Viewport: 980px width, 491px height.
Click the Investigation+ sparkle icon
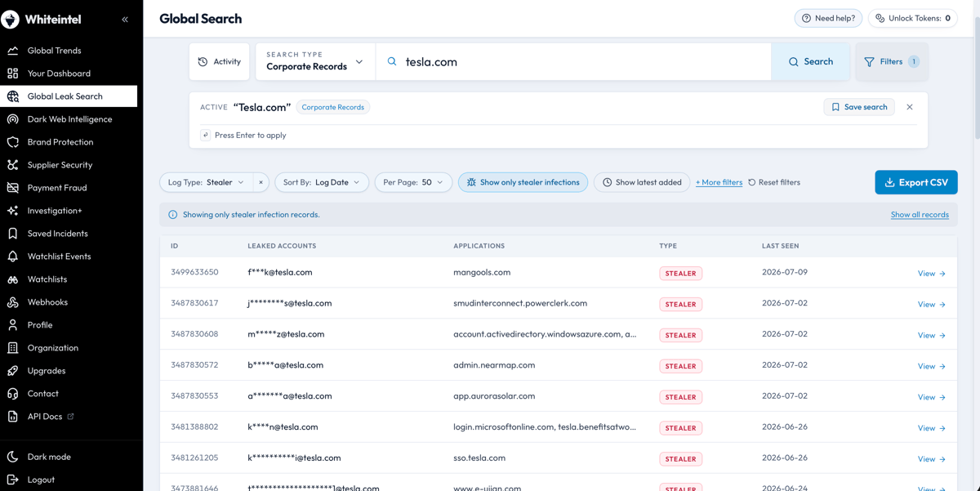(13, 211)
